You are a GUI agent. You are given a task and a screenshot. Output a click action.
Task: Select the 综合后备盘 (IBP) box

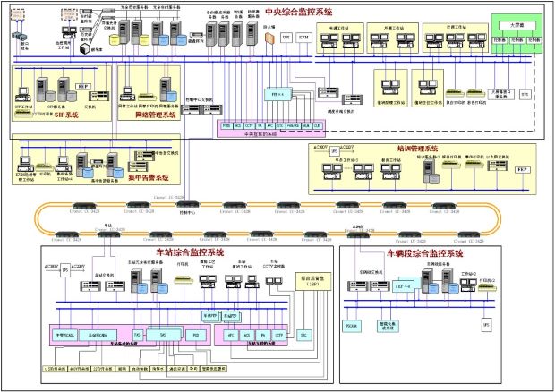click(x=313, y=282)
